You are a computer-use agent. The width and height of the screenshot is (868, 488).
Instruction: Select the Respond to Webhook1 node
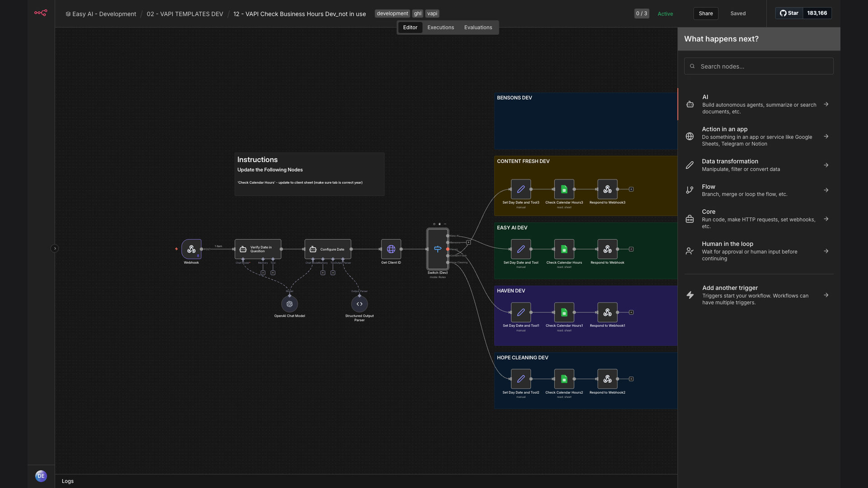tap(608, 312)
